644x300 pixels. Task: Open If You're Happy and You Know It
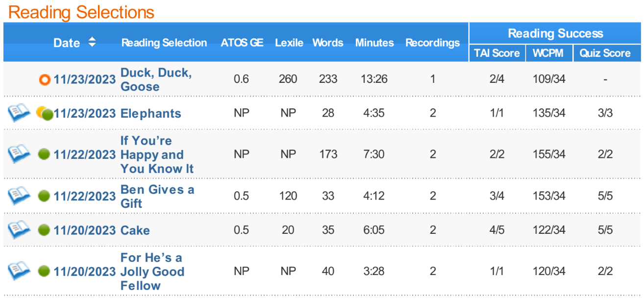click(x=157, y=154)
